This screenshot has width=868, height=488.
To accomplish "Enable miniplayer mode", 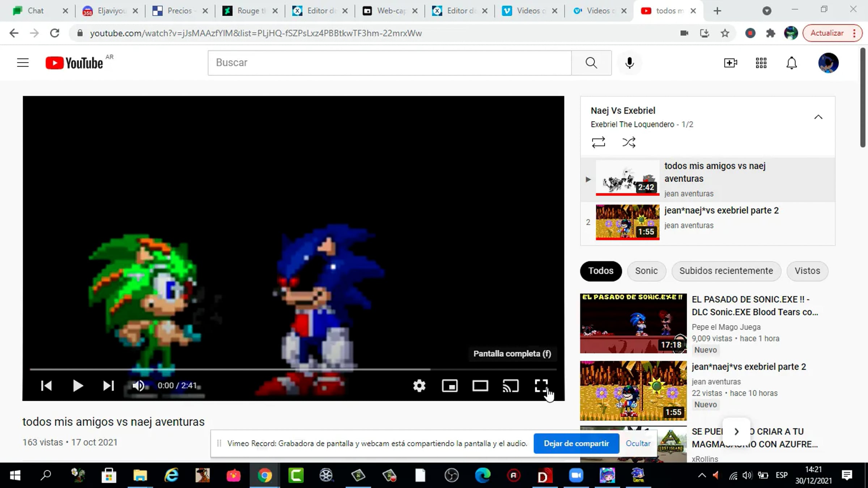I will click(450, 386).
